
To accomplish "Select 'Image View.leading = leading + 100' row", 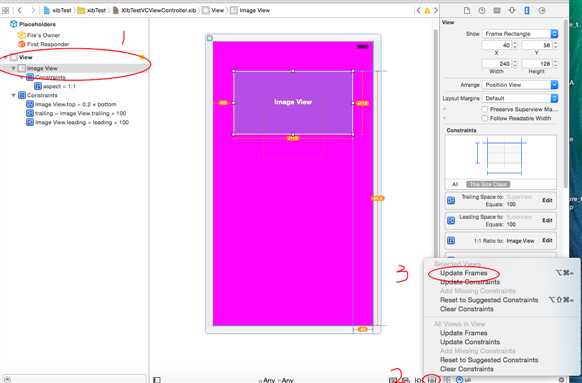I will [x=78, y=122].
